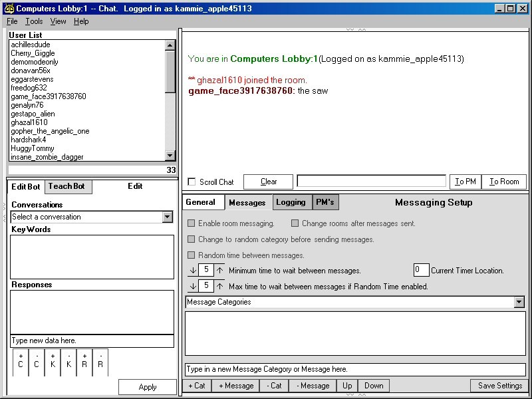The width and height of the screenshot is (532, 399).
Task: Click the chat text input field
Action: pos(371,181)
